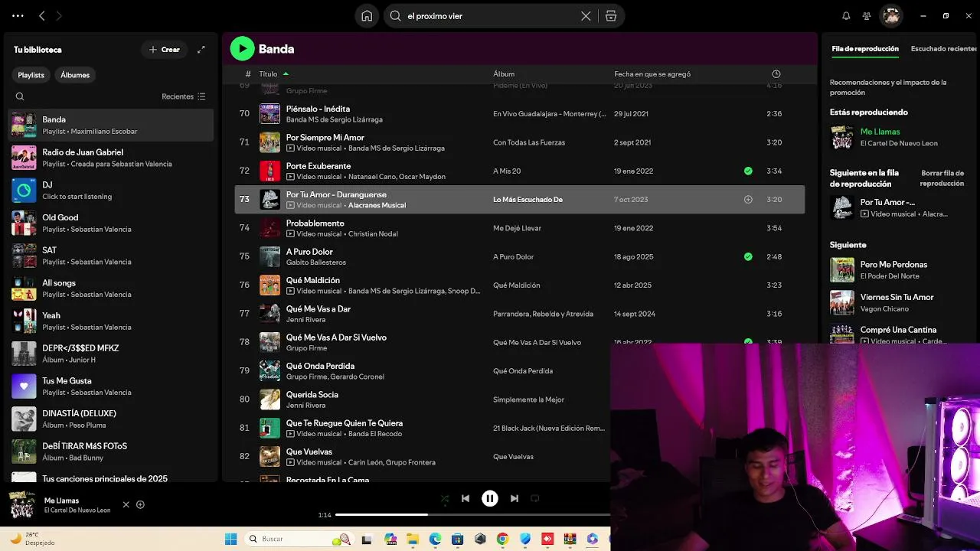This screenshot has height=551, width=980.
Task: Open Microsoft Edge from taskbar
Action: coord(435,539)
